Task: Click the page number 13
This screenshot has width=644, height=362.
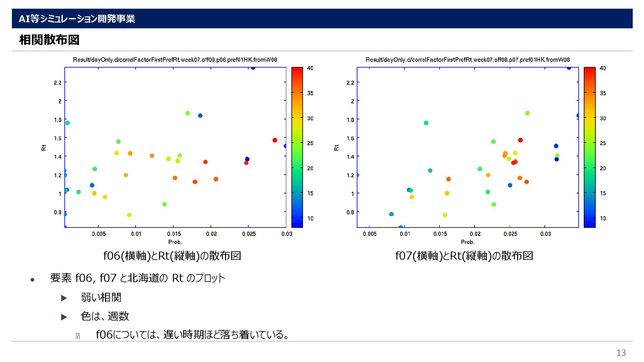Action: click(x=621, y=353)
